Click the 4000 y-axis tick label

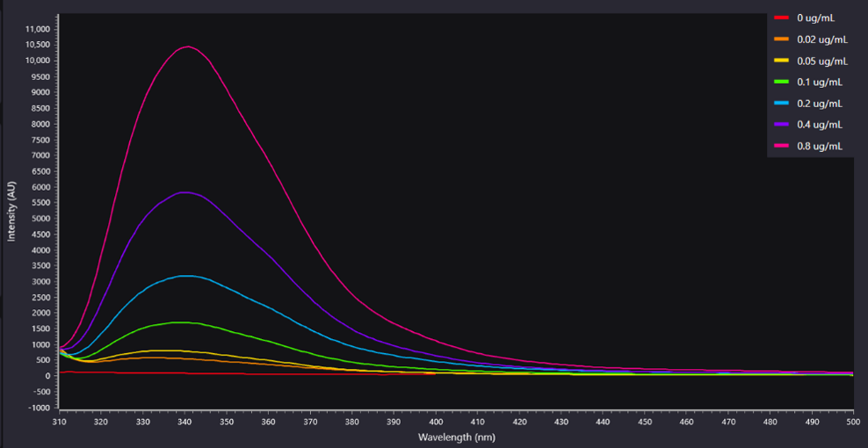coord(42,249)
